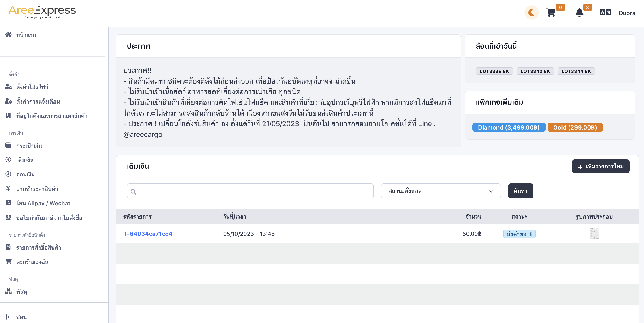Click เพิ่มรายการใหม่ add new item button
Viewport: 644px width, 323px height.
(x=601, y=166)
